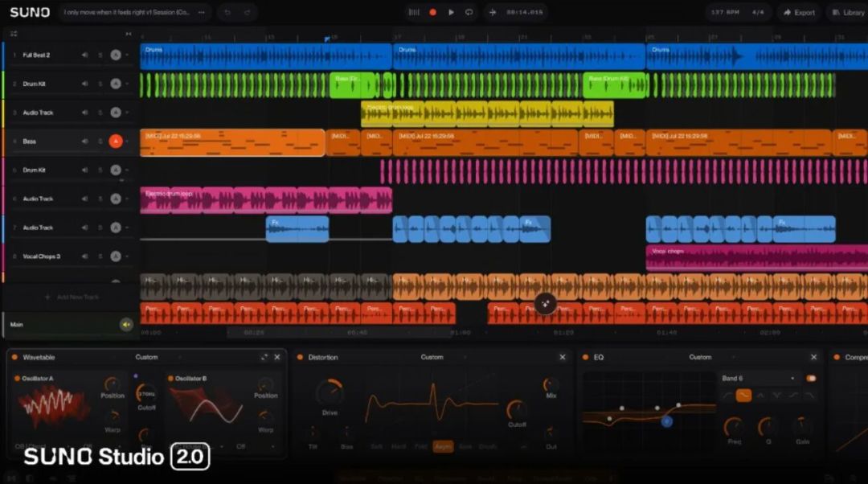Start recording with the red record button
This screenshot has height=484, width=868.
433,12
